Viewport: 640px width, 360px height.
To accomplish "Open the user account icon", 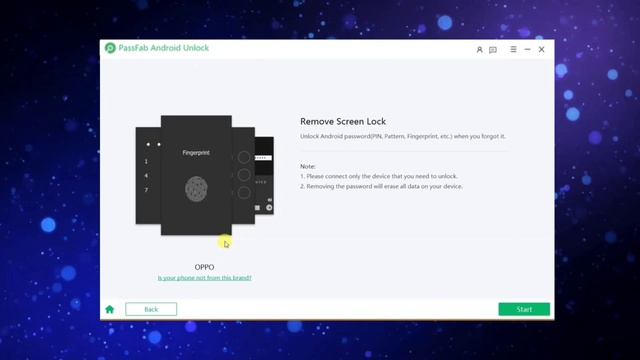I will point(479,49).
